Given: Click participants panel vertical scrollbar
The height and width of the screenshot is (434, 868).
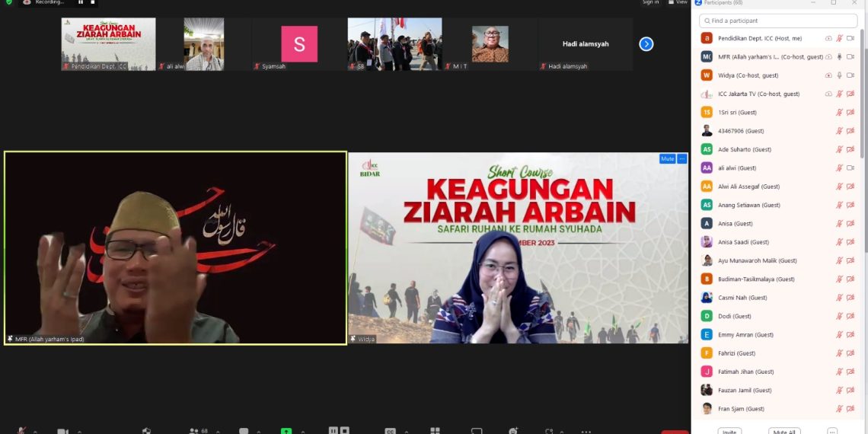Looking at the screenshot, I should coord(863,94).
